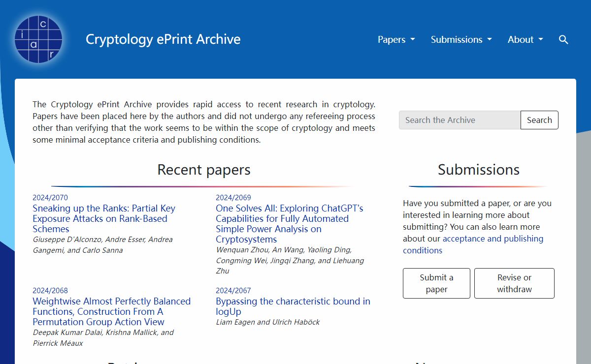This screenshot has height=364, width=591.
Task: Open paper number 2024/2070
Action: pos(50,198)
